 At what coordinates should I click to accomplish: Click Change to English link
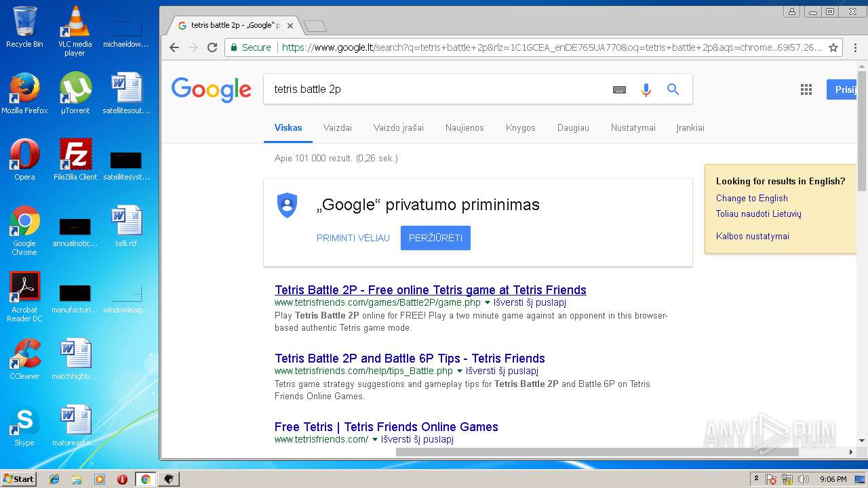752,199
